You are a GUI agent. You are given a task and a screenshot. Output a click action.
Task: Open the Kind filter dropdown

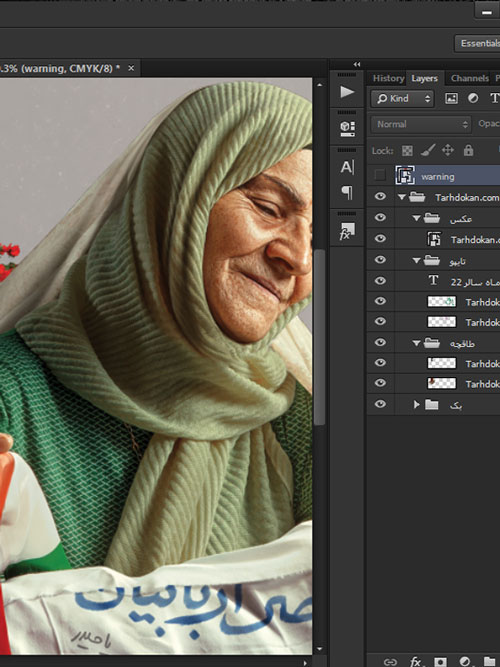coord(402,99)
